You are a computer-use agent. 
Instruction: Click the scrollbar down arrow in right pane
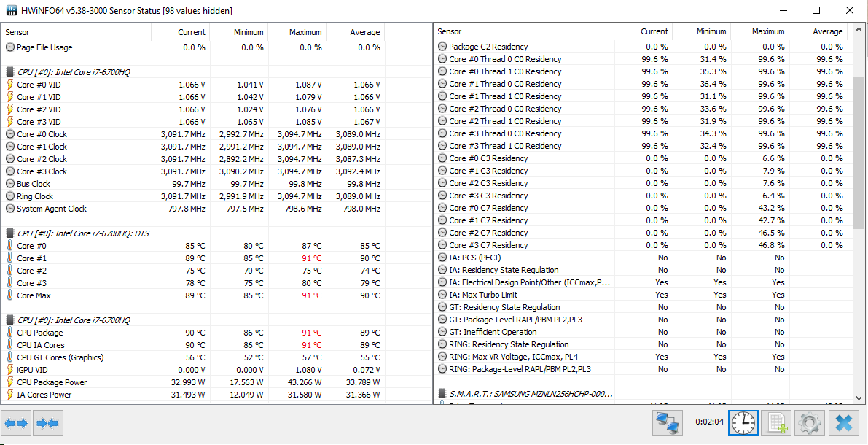point(859,398)
